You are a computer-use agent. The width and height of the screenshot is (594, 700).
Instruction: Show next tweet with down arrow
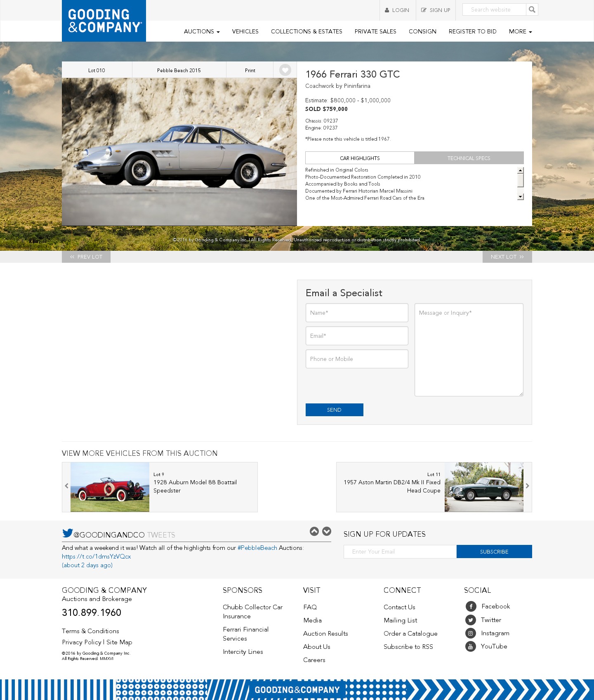point(327,531)
